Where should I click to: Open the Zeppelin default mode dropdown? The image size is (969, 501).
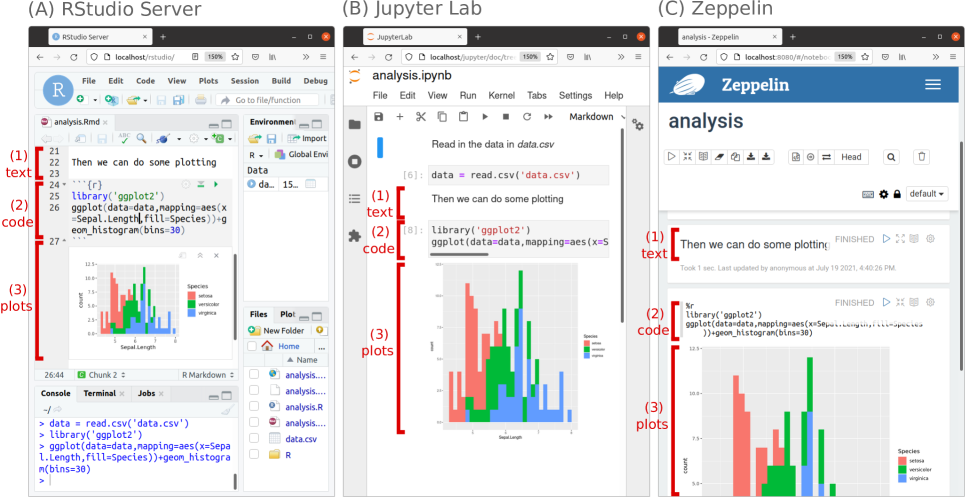pyautogui.click(x=927, y=194)
